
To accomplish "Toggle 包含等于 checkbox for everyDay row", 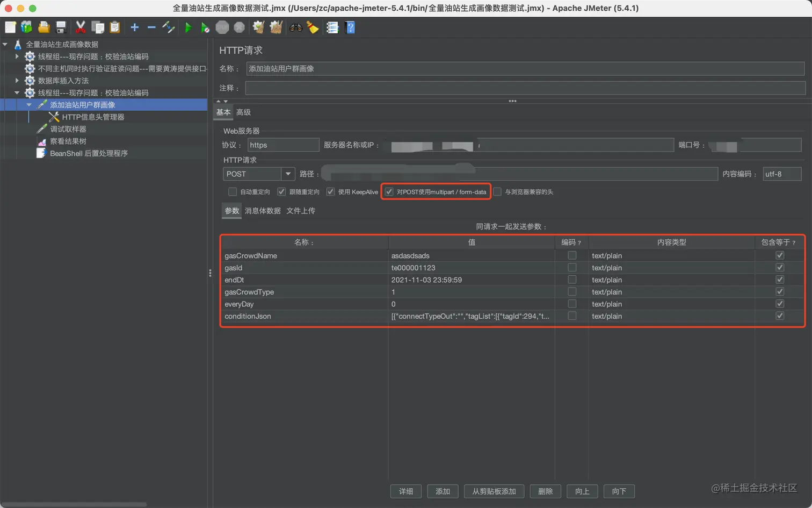I will (780, 304).
